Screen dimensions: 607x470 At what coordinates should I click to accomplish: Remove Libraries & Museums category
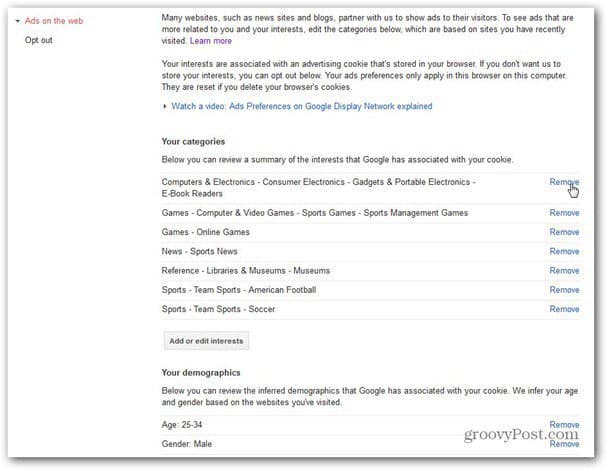point(564,271)
